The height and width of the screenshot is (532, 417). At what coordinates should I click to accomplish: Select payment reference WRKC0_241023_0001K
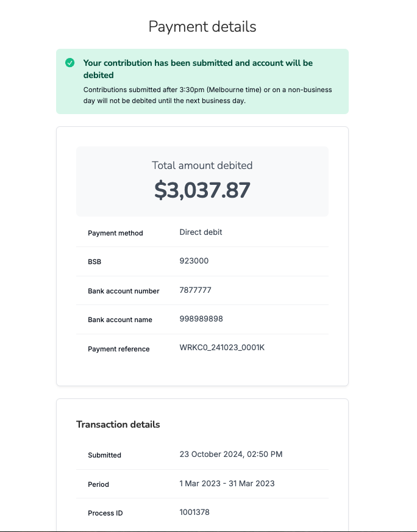point(222,348)
